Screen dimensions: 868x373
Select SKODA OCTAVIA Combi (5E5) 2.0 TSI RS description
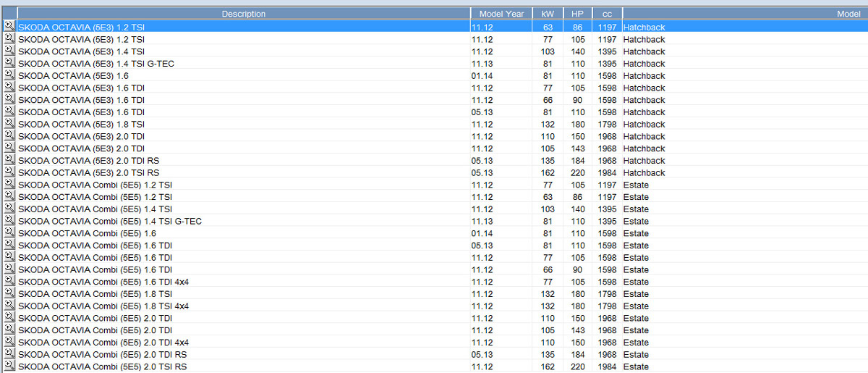102,366
